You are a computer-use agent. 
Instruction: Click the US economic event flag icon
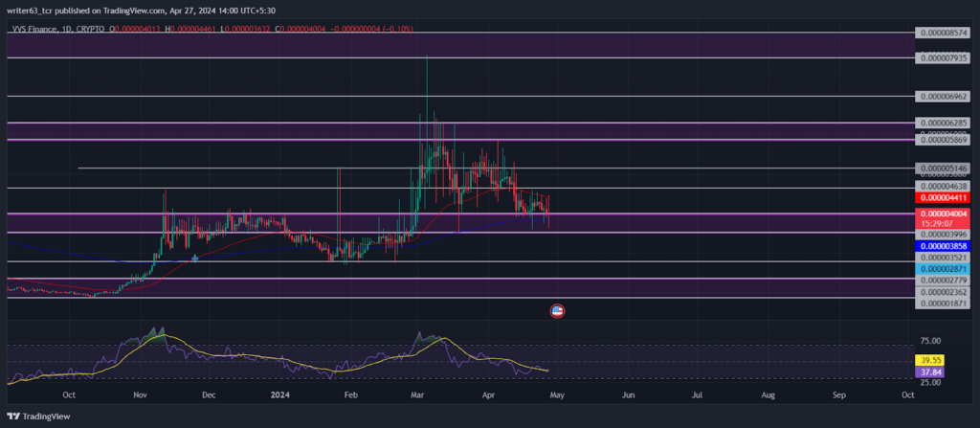click(558, 311)
